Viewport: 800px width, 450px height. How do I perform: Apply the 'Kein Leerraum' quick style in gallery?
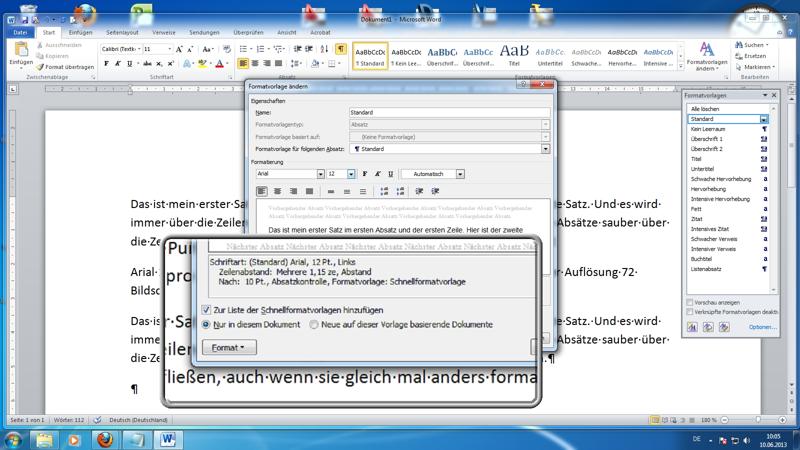coord(406,56)
